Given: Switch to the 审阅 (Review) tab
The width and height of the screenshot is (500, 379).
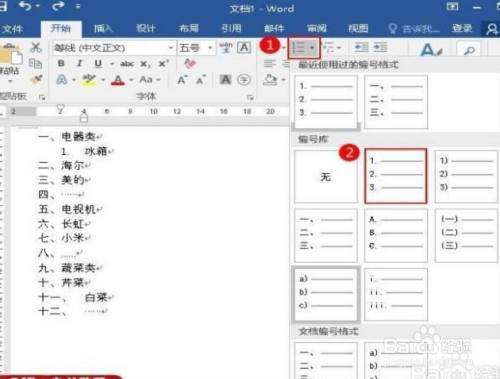Looking at the screenshot, I should tap(317, 28).
